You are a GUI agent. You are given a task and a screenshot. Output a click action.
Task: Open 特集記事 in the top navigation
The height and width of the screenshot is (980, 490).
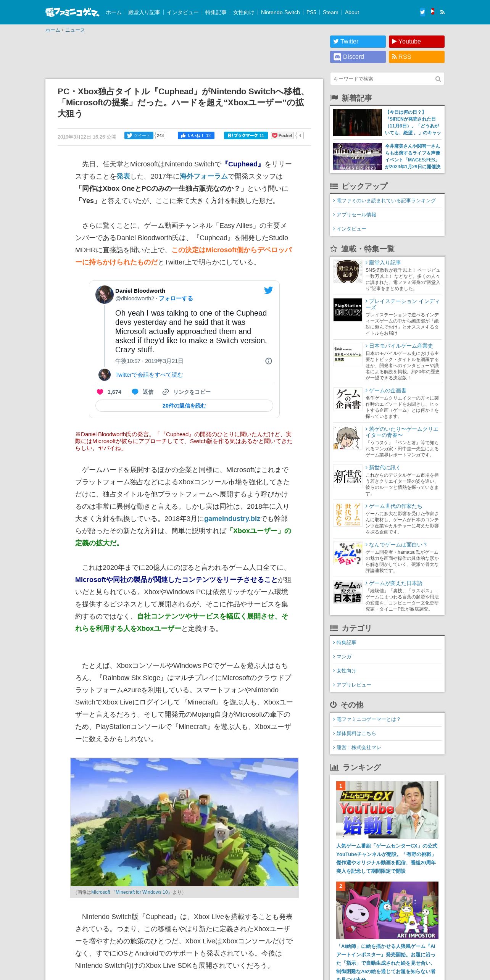point(216,12)
